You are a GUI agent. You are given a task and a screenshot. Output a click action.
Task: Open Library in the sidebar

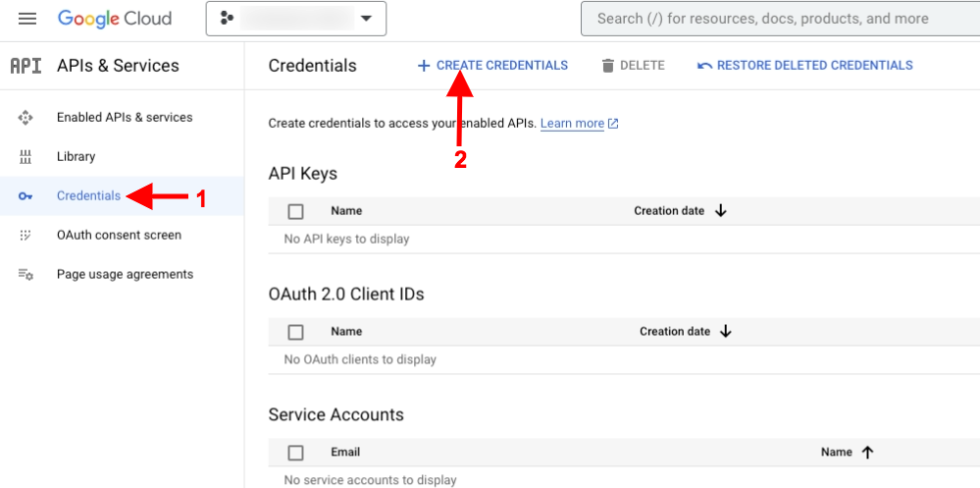click(76, 157)
